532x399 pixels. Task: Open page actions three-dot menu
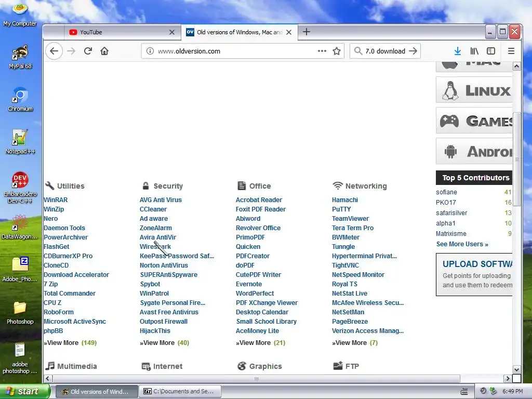(322, 51)
